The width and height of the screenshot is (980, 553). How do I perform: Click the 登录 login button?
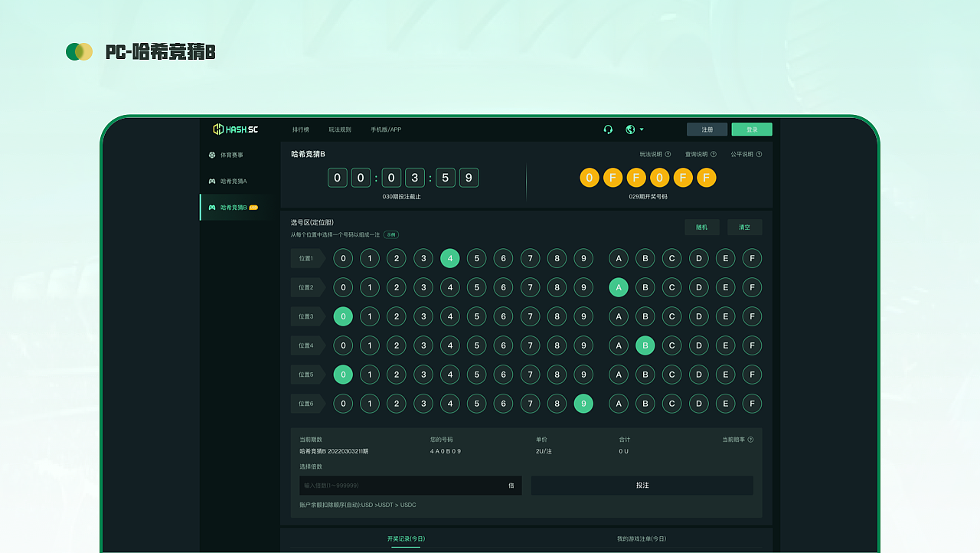point(752,129)
